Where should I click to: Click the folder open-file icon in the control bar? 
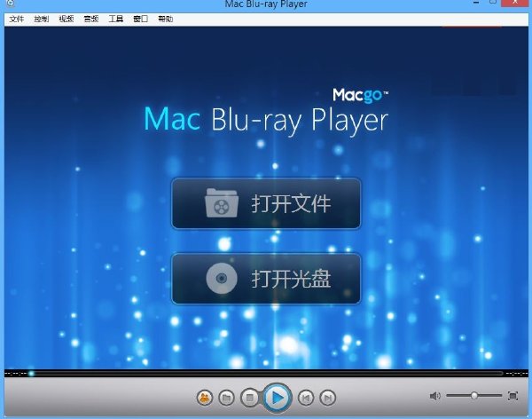(x=226, y=398)
